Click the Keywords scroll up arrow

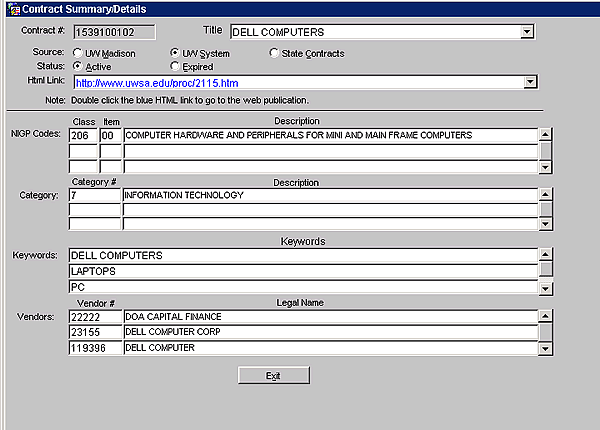(x=546, y=254)
